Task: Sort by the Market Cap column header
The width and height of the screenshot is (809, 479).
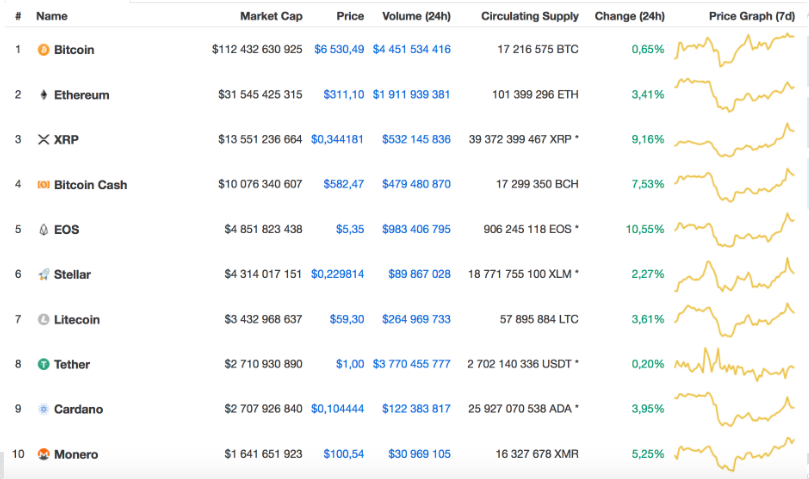Action: [271, 16]
